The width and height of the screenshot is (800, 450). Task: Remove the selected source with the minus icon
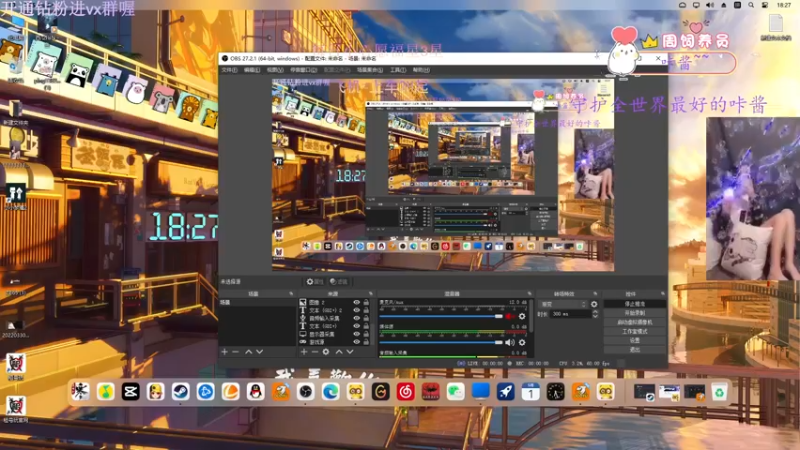(315, 352)
